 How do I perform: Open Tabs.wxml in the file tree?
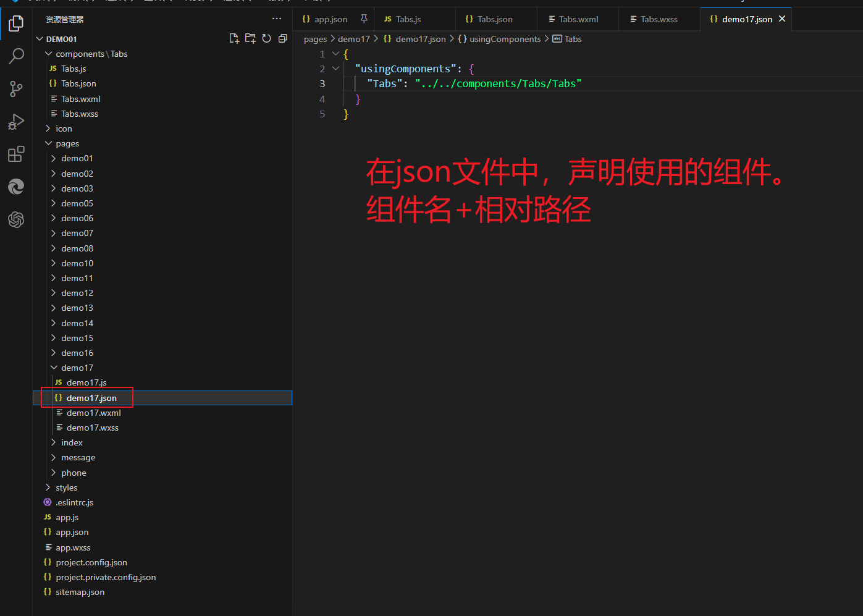click(x=162, y=99)
